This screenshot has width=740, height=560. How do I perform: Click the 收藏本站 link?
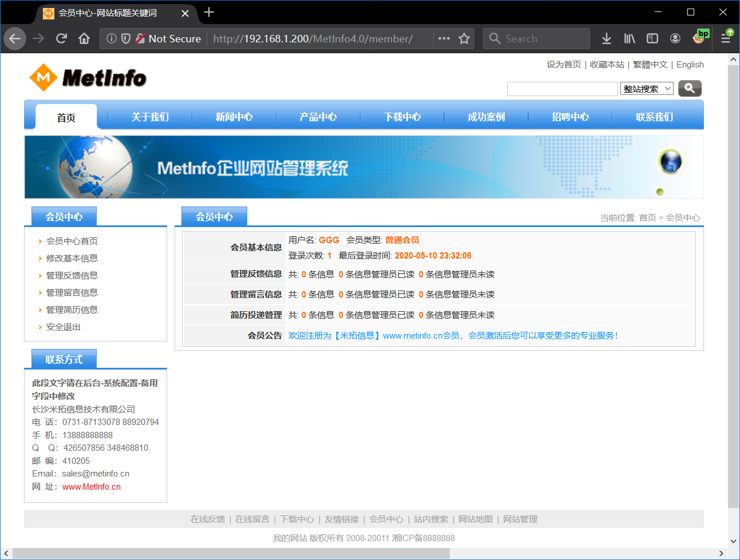[x=607, y=65]
